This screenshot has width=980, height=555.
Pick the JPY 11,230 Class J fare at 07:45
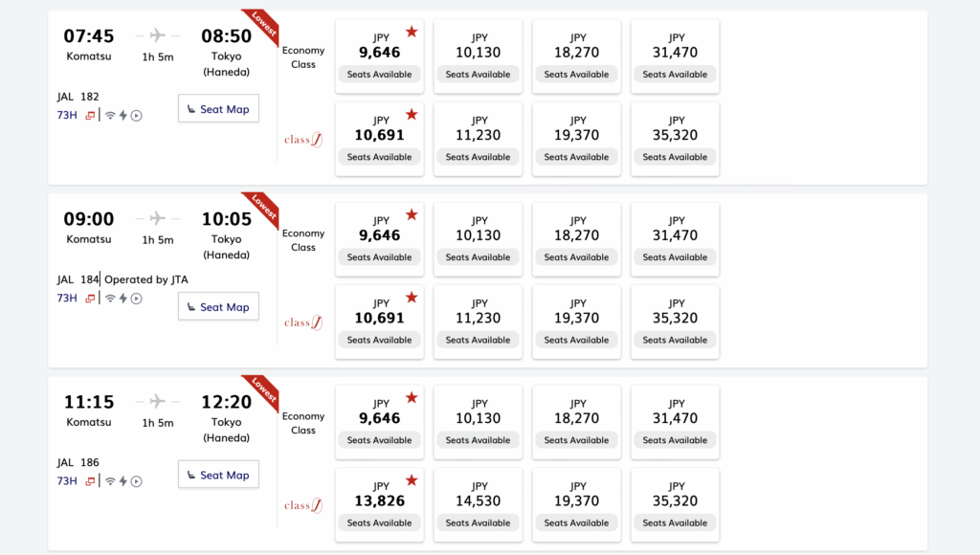pyautogui.click(x=479, y=139)
